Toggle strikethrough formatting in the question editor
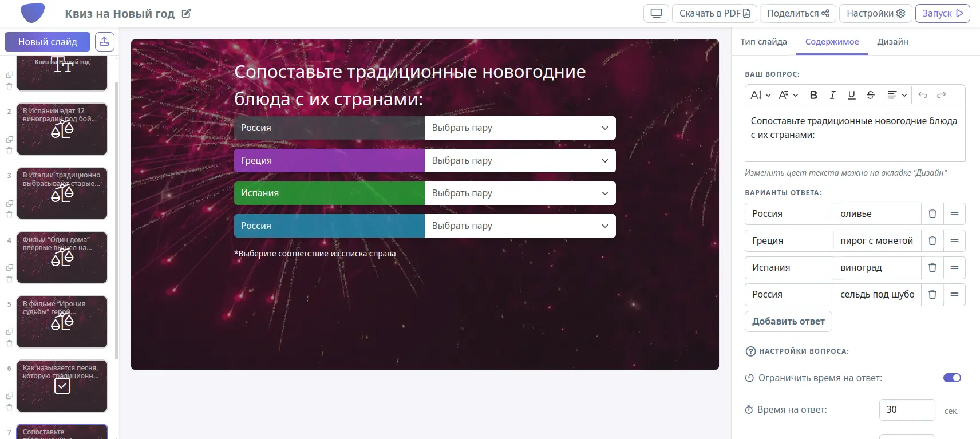The width and height of the screenshot is (980, 439). point(870,95)
